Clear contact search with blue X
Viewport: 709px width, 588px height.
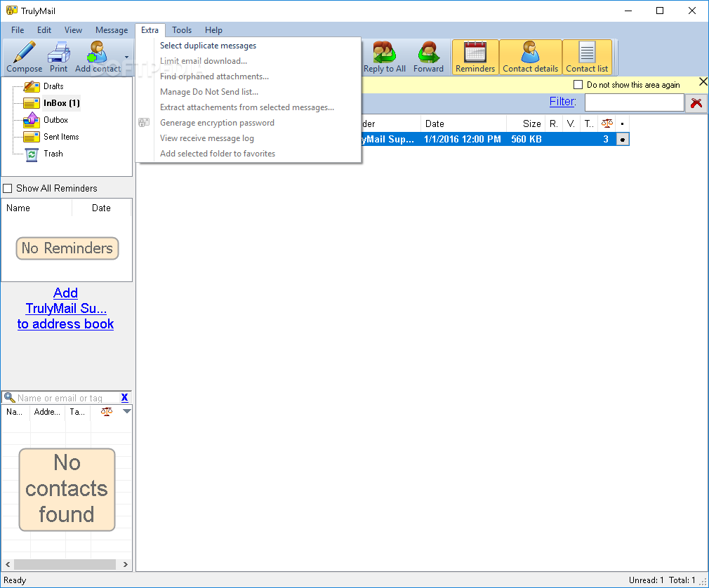tap(125, 398)
